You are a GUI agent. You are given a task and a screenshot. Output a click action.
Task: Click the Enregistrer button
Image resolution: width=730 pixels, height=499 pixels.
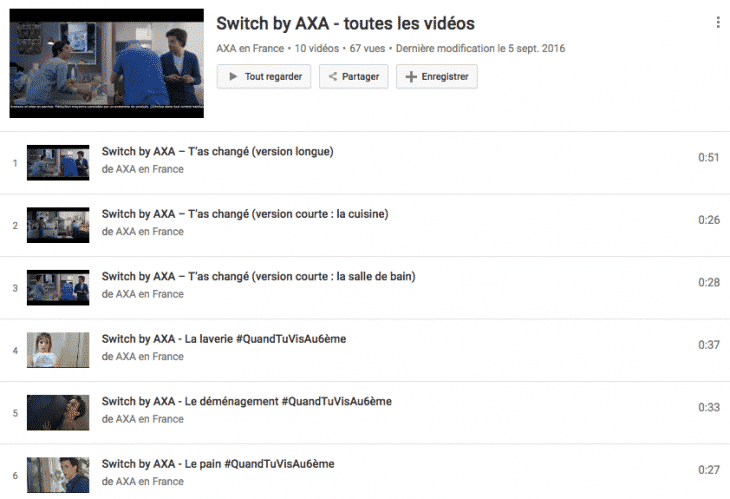pyautogui.click(x=437, y=76)
